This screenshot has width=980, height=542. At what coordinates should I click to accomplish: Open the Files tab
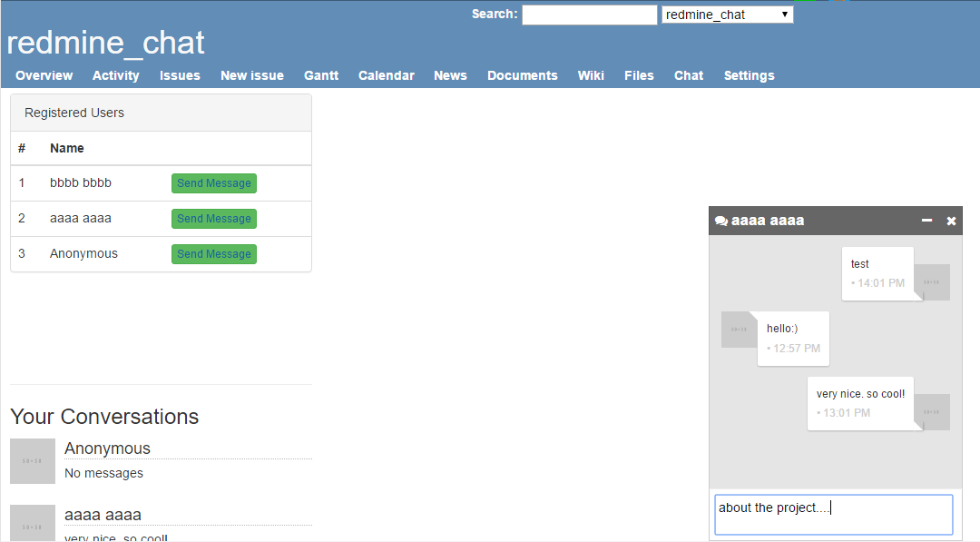pos(639,75)
